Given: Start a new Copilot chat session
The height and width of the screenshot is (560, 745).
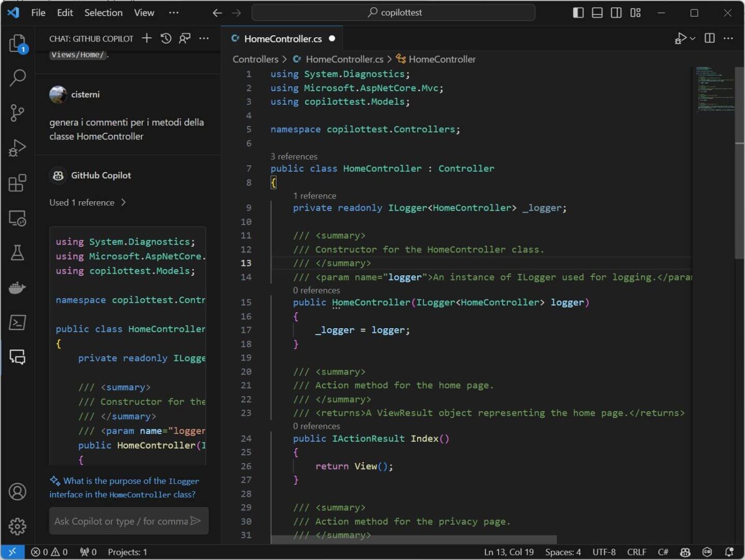Looking at the screenshot, I should click(x=146, y=38).
